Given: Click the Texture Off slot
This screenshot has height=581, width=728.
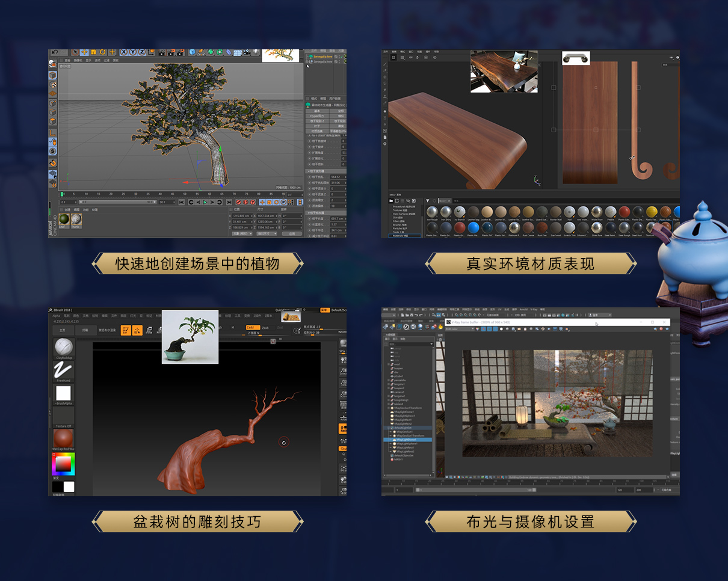Looking at the screenshot, I should 63,416.
